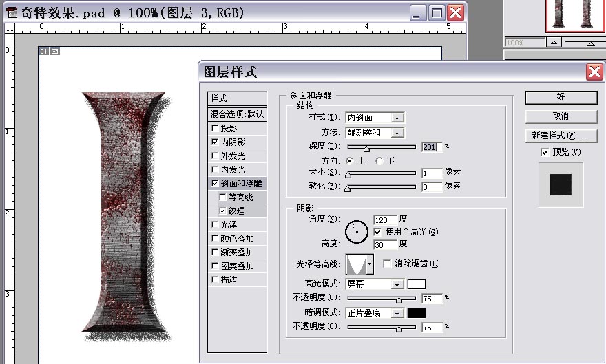606x364 pixels.
Task: Open the 高光模式 屏幕 dropdown
Action: 397,284
